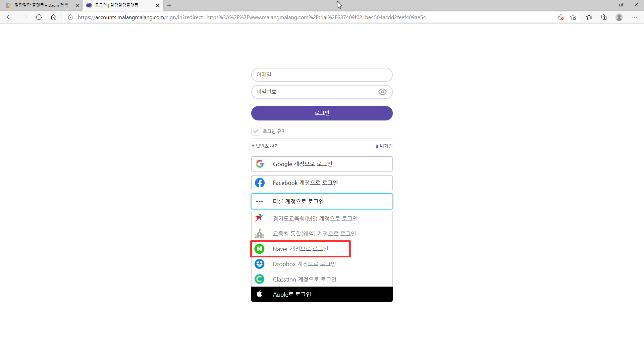Screen dimensions: 644x349
Task: View site security lock information
Action: pyautogui.click(x=70, y=17)
